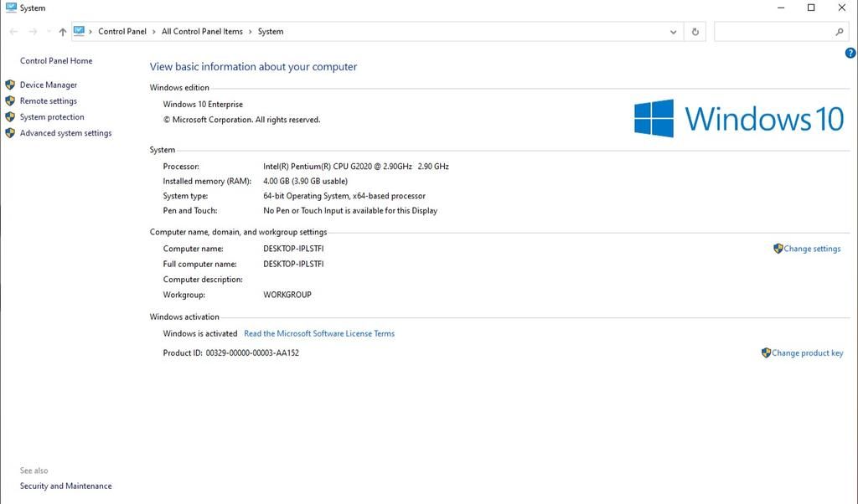Maximize the System window
Image resolution: width=858 pixels, height=504 pixels.
[x=811, y=8]
